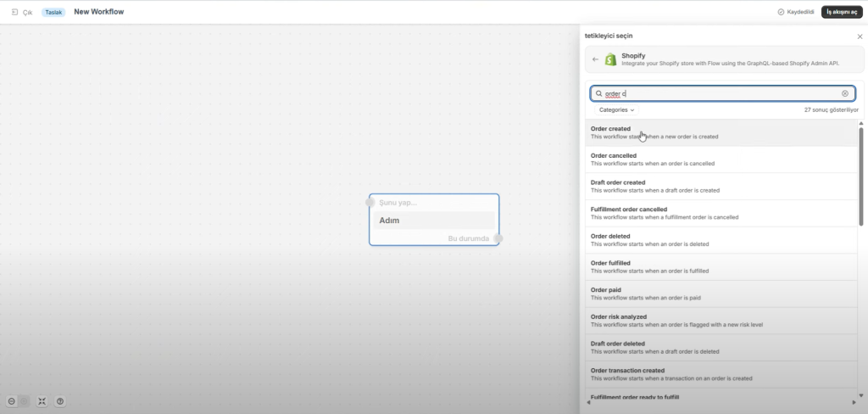Viewport: 868px width, 414px height.
Task: Expand the Categories dropdown
Action: pos(616,110)
